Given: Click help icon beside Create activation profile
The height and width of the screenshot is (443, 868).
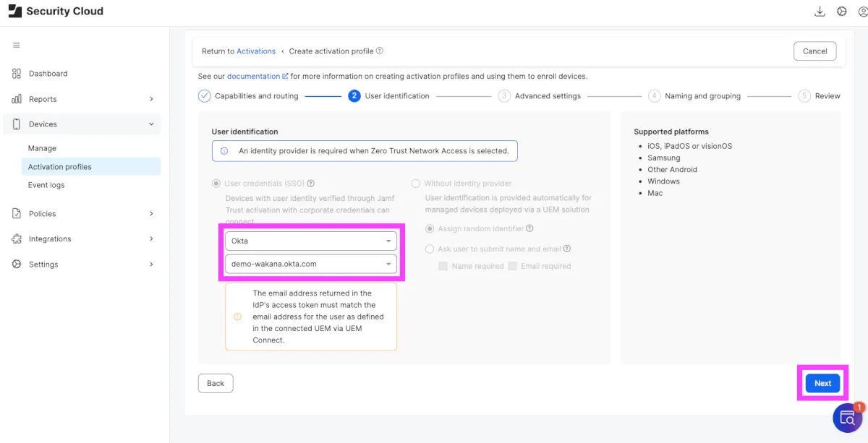Looking at the screenshot, I should click(x=380, y=51).
